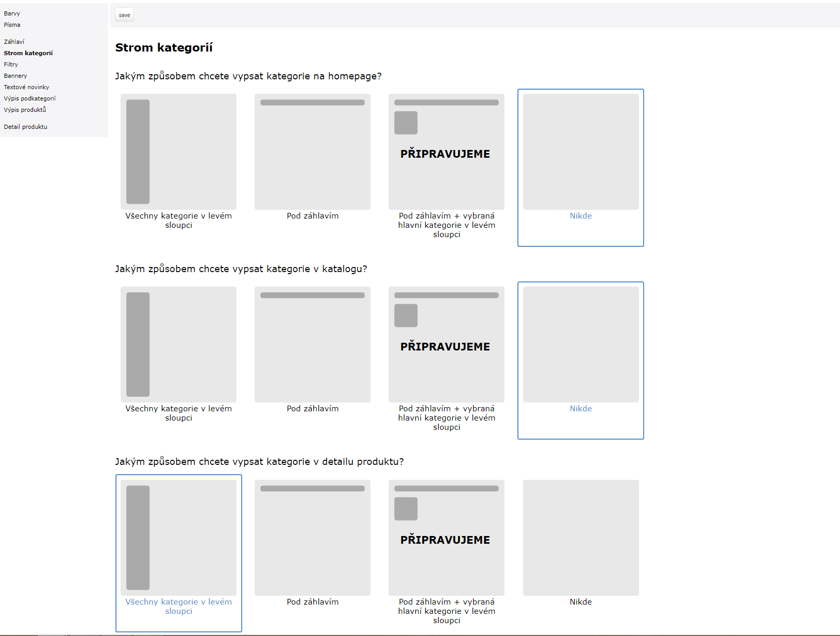
Task: Open Bannery section in sidebar
Action: click(x=15, y=76)
